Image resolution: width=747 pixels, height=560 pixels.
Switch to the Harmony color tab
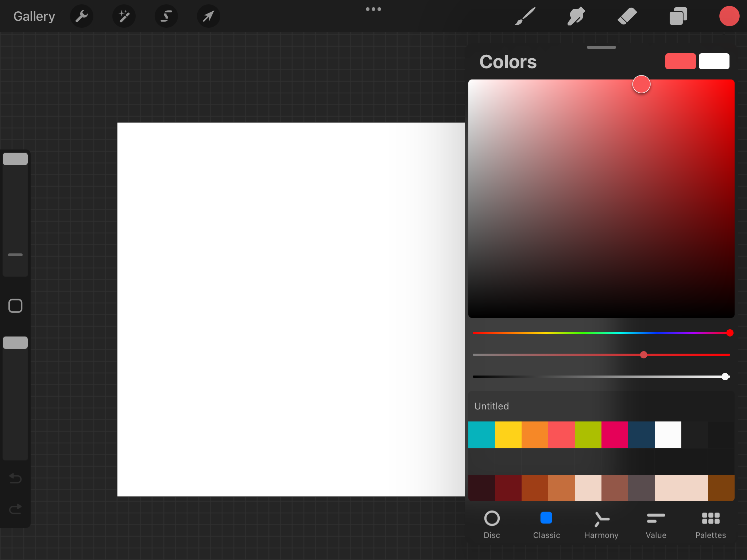[601, 525]
